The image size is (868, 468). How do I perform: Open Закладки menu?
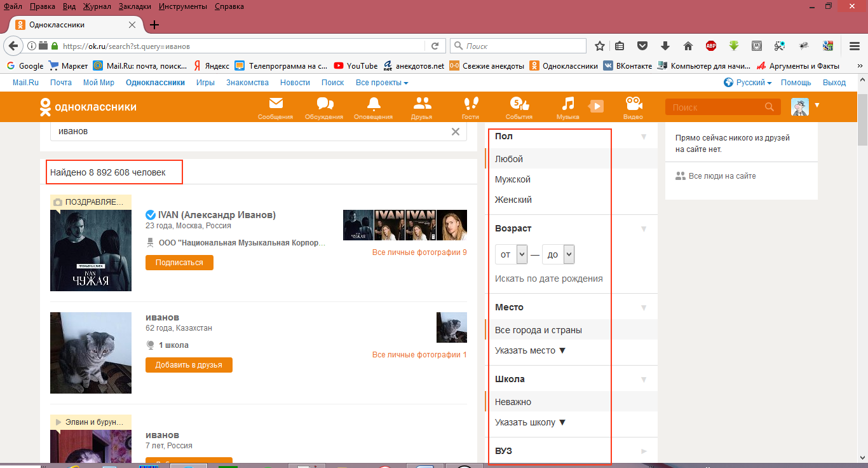[x=135, y=6]
